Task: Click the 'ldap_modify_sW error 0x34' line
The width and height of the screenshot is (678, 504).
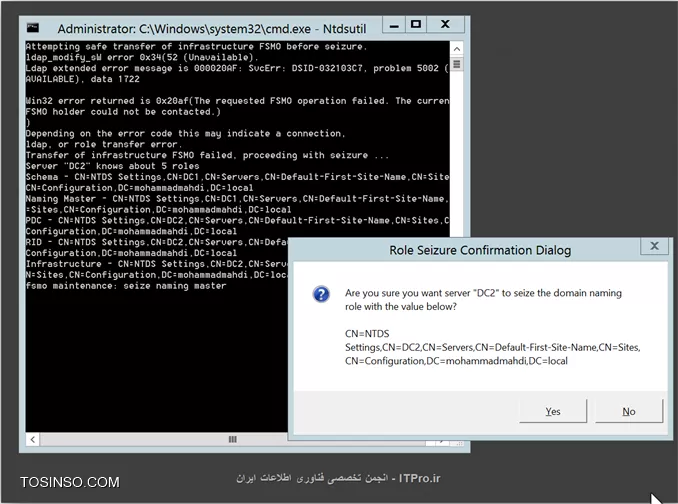Action: click(x=142, y=57)
